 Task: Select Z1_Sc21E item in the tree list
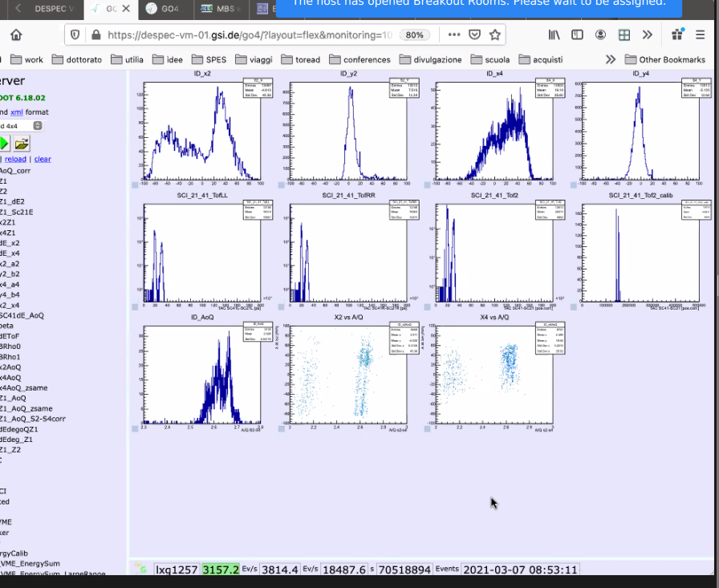[16, 212]
